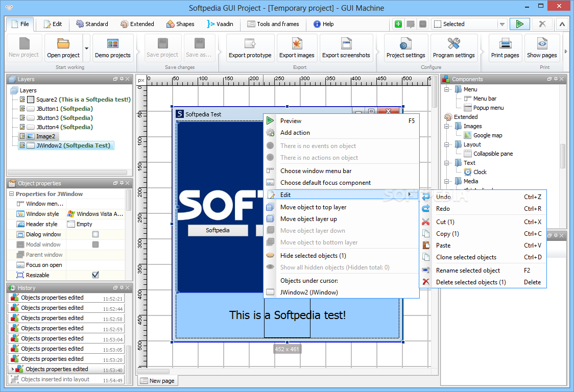Choose Add action in the context menu
This screenshot has width=574, height=392.
pos(341,133)
